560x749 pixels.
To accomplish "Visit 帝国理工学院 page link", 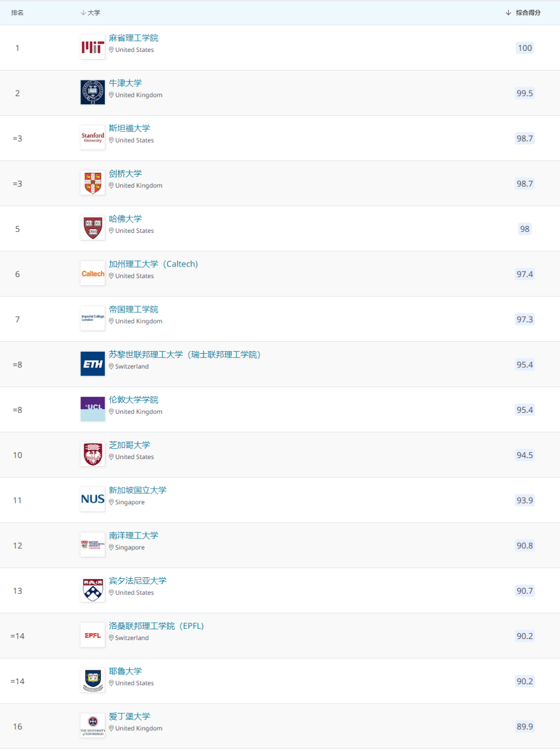I will pos(133,310).
